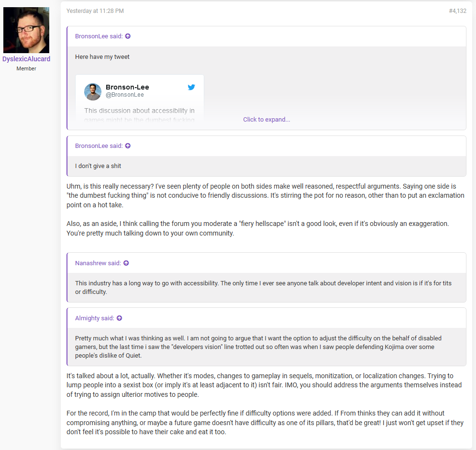Click the tweet text 'This discussion about accessibility in'
This screenshot has width=476, height=450.
coord(139,111)
